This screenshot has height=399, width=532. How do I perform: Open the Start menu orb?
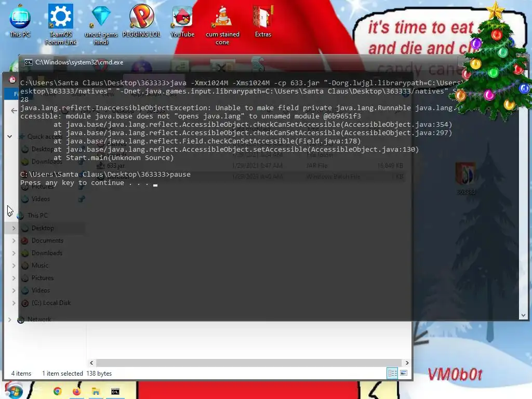point(14,391)
